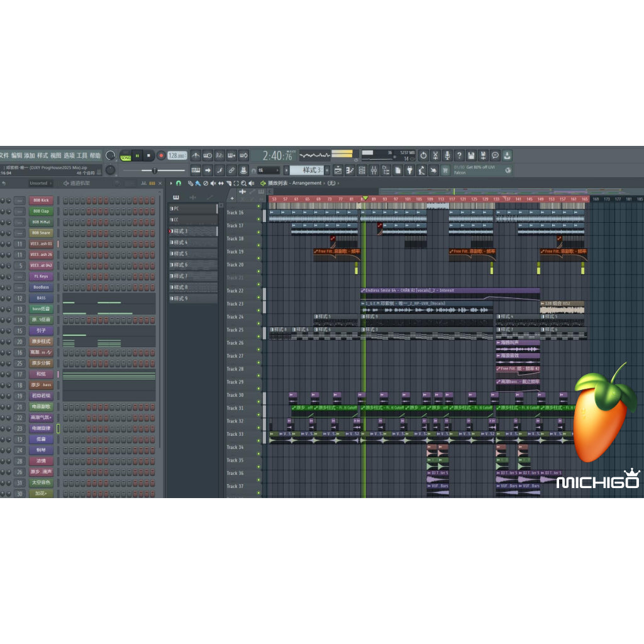Enable the recording button
This screenshot has height=644, width=644.
click(x=160, y=155)
